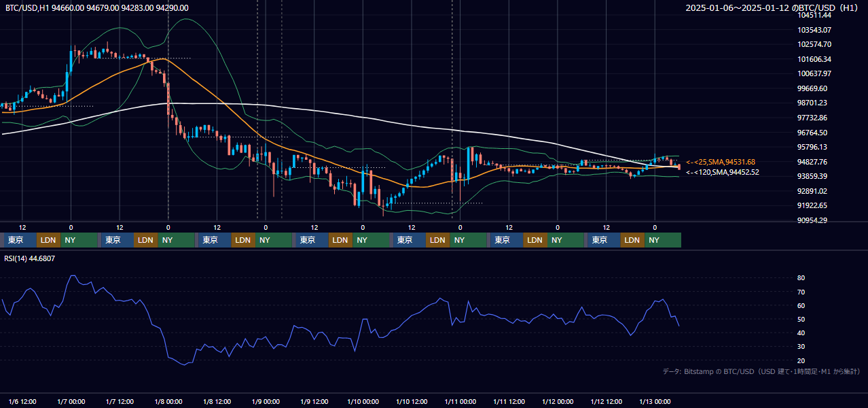Select the RSI scale value 50
Image resolution: width=868 pixels, height=408 pixels.
tap(801, 319)
